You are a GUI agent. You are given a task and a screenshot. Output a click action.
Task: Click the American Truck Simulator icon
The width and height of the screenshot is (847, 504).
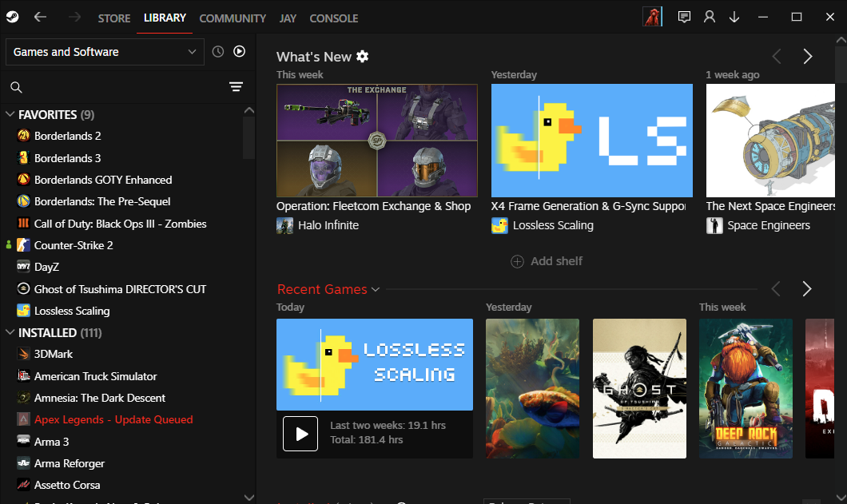click(23, 376)
